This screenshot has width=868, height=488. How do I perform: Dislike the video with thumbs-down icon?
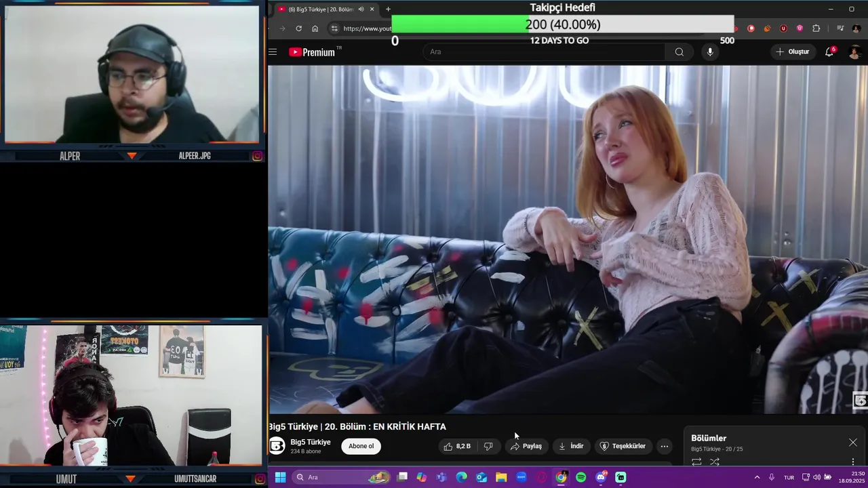[x=488, y=446]
